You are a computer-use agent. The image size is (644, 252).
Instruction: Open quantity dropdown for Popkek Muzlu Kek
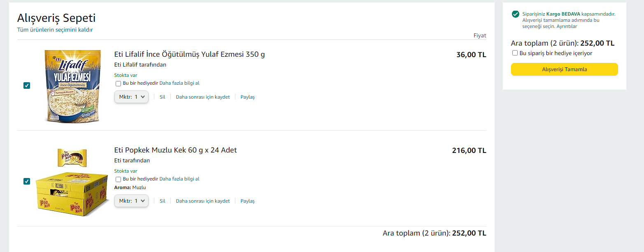131,201
